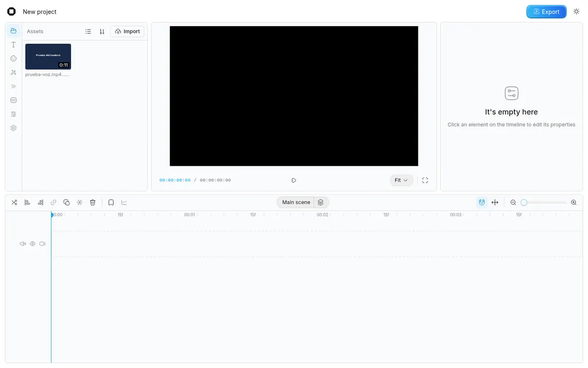Hide the track with eye icon

[33, 244]
